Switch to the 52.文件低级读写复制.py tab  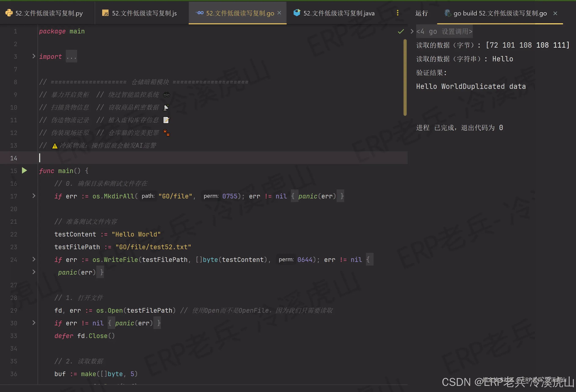[x=49, y=13]
